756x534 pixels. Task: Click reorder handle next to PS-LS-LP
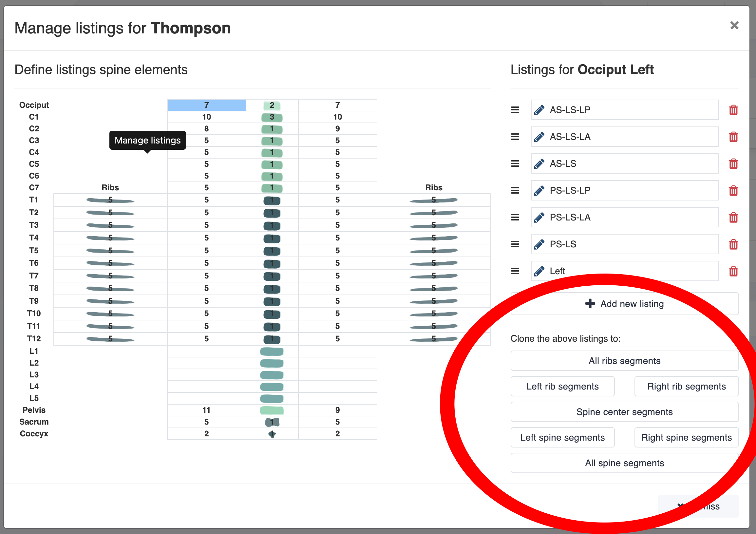click(x=515, y=191)
